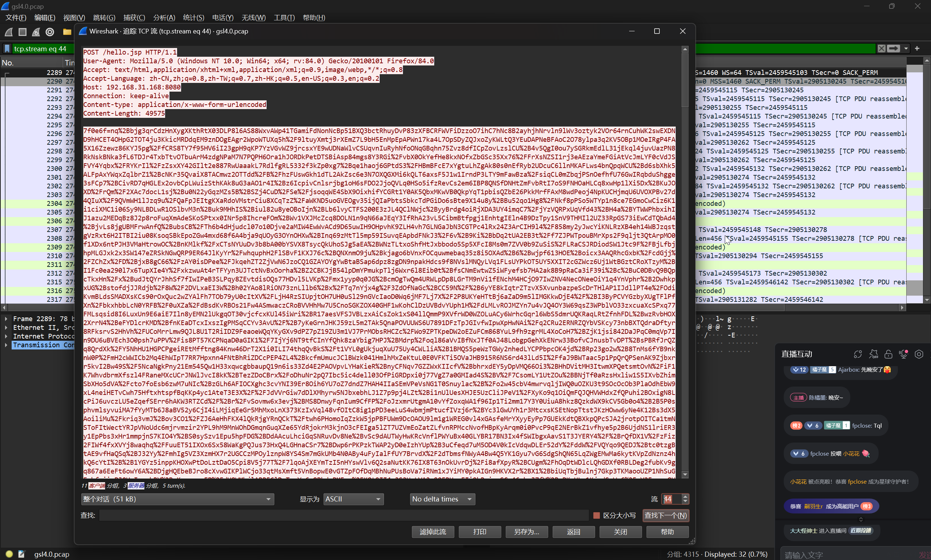Click the live chat refresh/switch icon
The width and height of the screenshot is (931, 560).
coord(858,354)
